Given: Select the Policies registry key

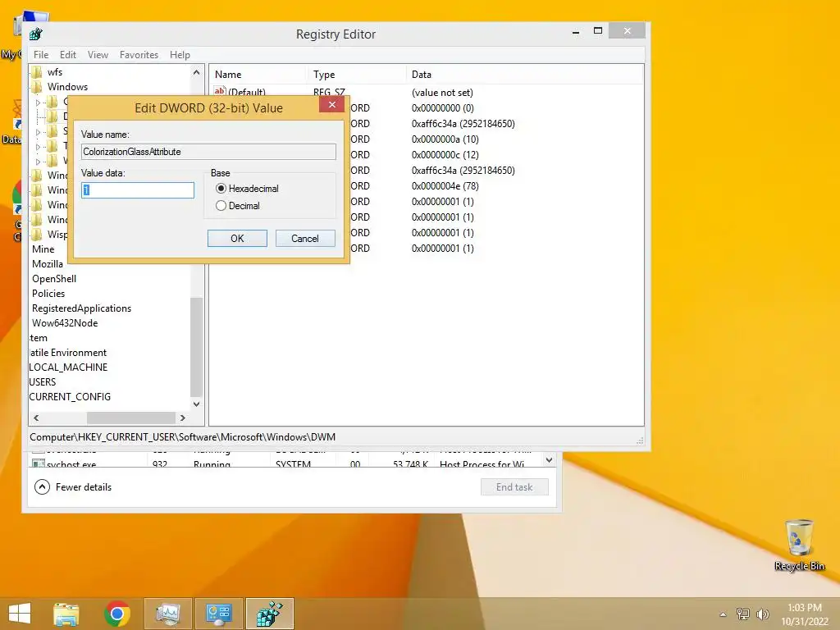Looking at the screenshot, I should pos(48,294).
